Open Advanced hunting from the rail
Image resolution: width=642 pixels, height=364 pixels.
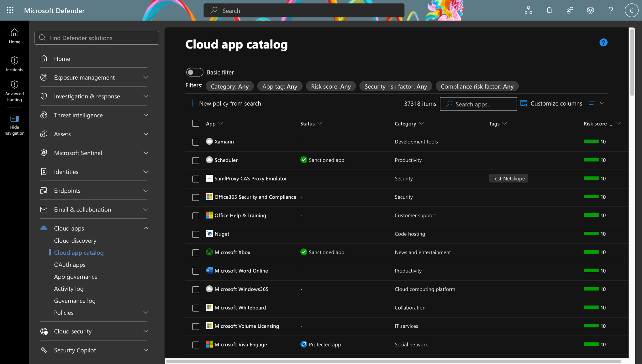point(14,91)
